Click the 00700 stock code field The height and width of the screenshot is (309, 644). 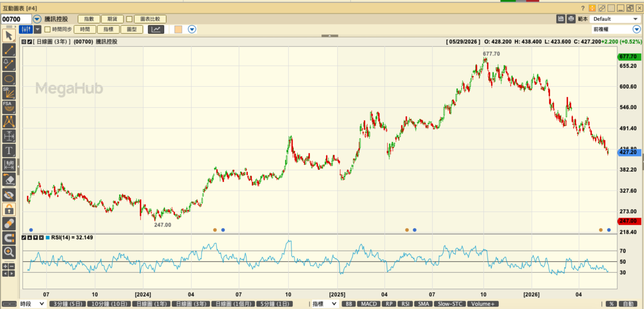(16, 19)
